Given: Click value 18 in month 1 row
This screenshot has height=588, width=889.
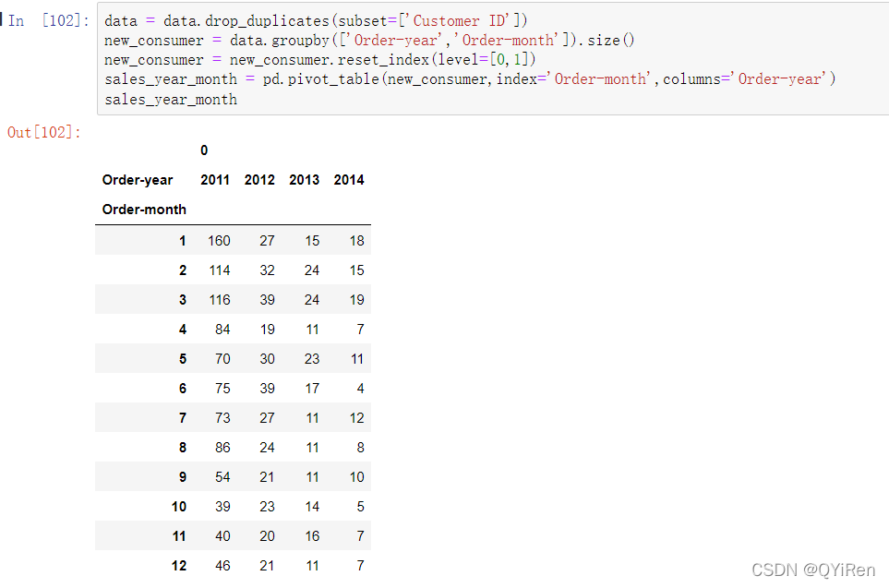Looking at the screenshot, I should coord(356,241).
